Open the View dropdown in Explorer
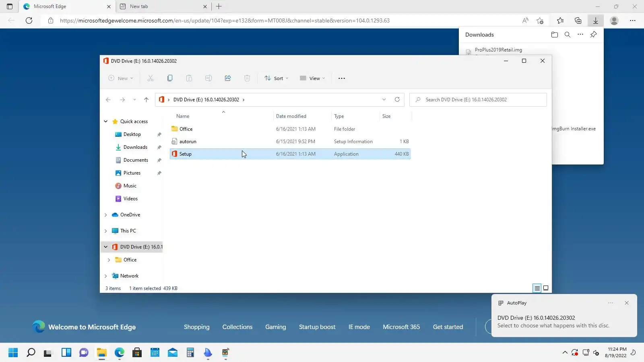644x362 pixels. tap(312, 78)
